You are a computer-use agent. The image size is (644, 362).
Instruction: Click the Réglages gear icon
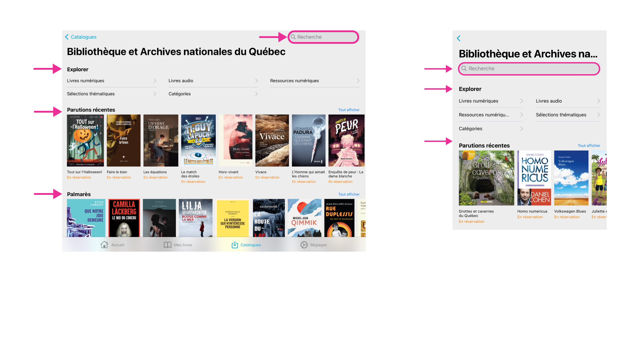pyautogui.click(x=304, y=245)
